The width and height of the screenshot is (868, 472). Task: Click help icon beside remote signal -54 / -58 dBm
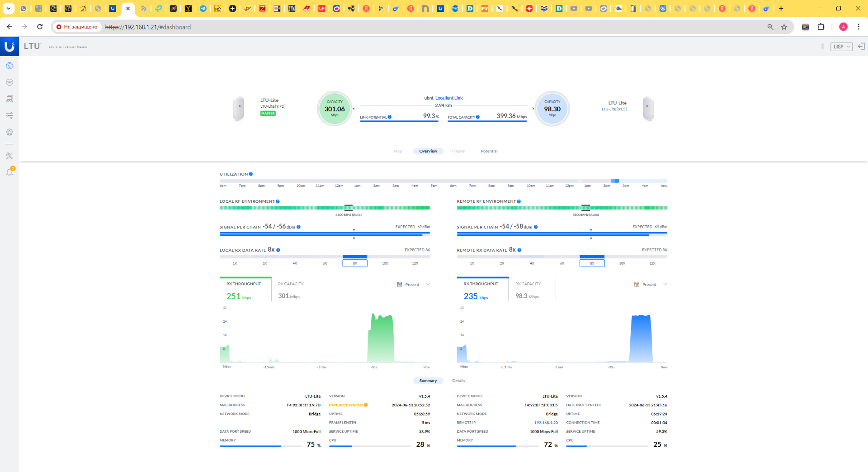tap(536, 227)
